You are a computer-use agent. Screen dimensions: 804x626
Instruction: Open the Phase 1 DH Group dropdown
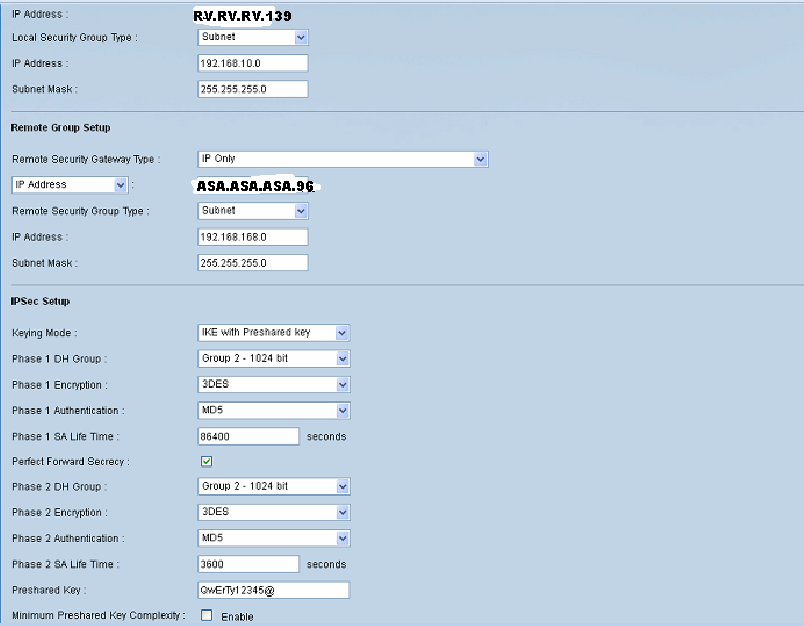[x=274, y=358]
